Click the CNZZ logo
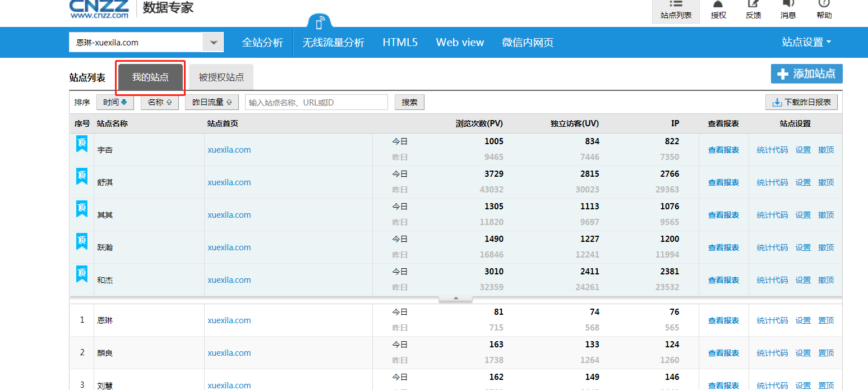The width and height of the screenshot is (868, 390). click(x=98, y=8)
